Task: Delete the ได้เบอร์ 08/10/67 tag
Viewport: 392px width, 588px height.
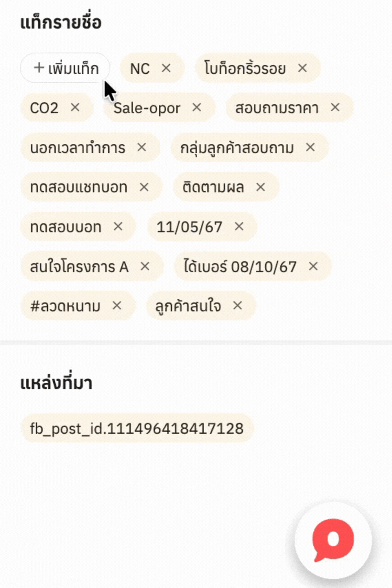Action: [313, 267]
